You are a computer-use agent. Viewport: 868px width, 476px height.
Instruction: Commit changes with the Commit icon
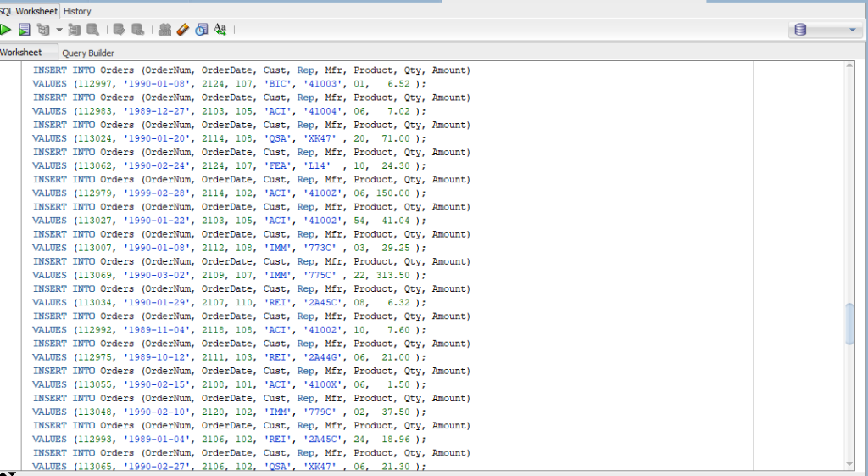tap(119, 30)
